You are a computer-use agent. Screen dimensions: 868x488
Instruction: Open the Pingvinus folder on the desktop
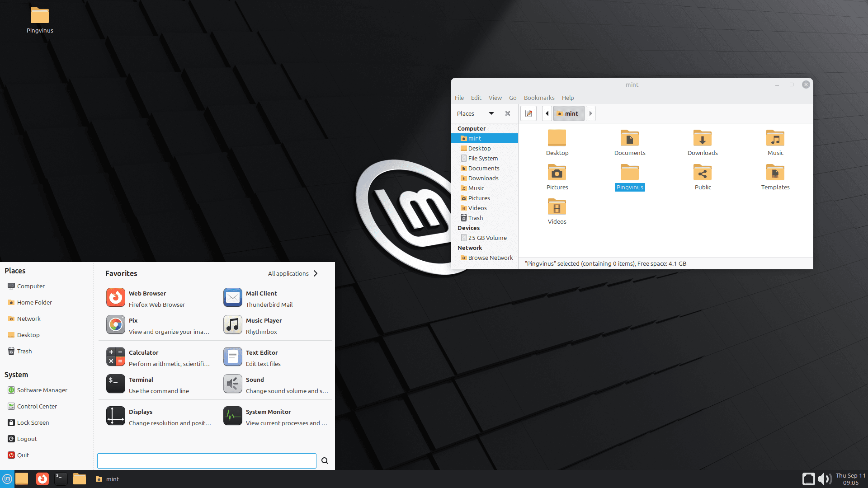pyautogui.click(x=39, y=15)
